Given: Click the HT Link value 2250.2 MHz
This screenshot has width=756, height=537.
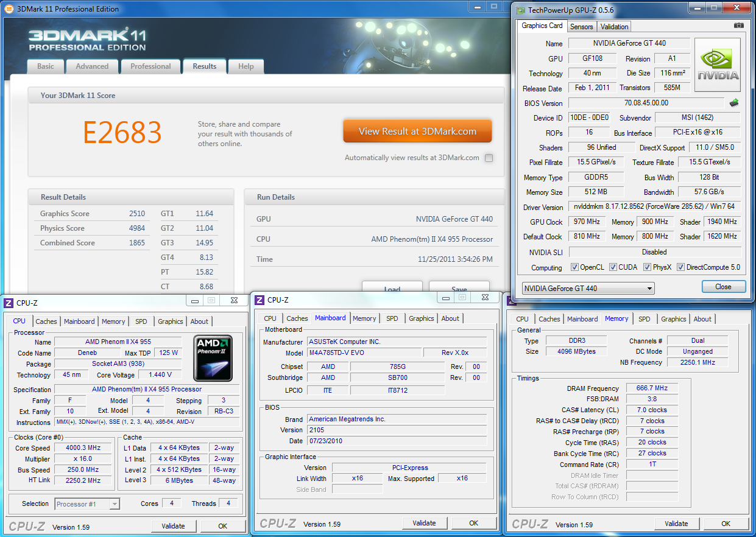Looking at the screenshot, I should tap(83, 480).
